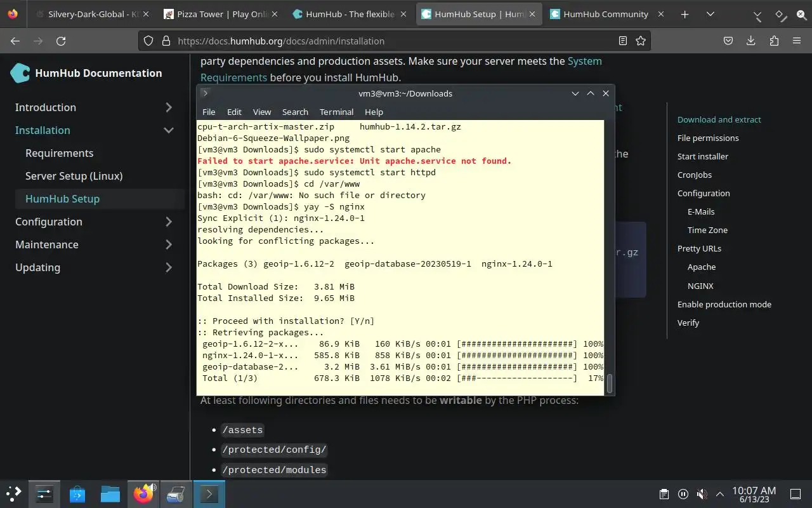Click the terminal window prompt icon in title bar
This screenshot has height=508, width=812.
(205, 93)
